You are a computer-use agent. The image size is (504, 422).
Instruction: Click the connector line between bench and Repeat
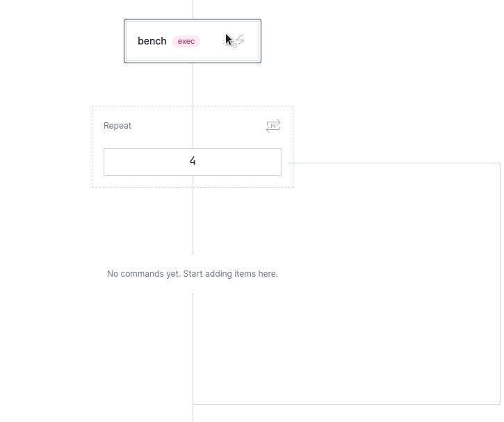point(193,85)
